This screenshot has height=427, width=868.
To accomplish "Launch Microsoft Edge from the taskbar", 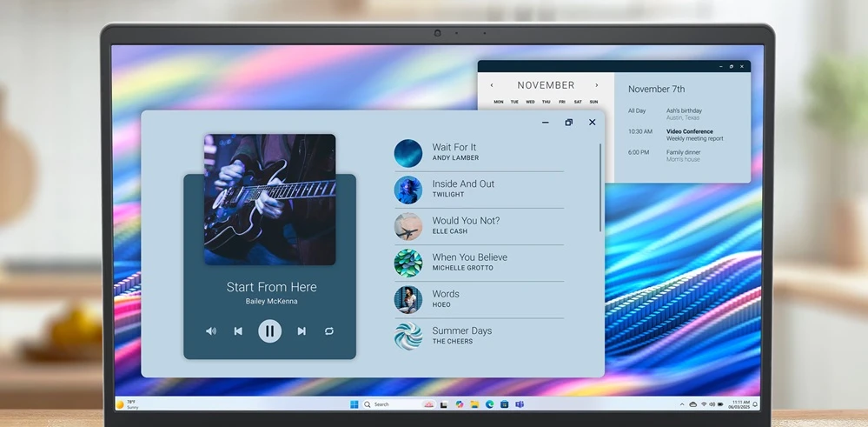I will pos(489,404).
